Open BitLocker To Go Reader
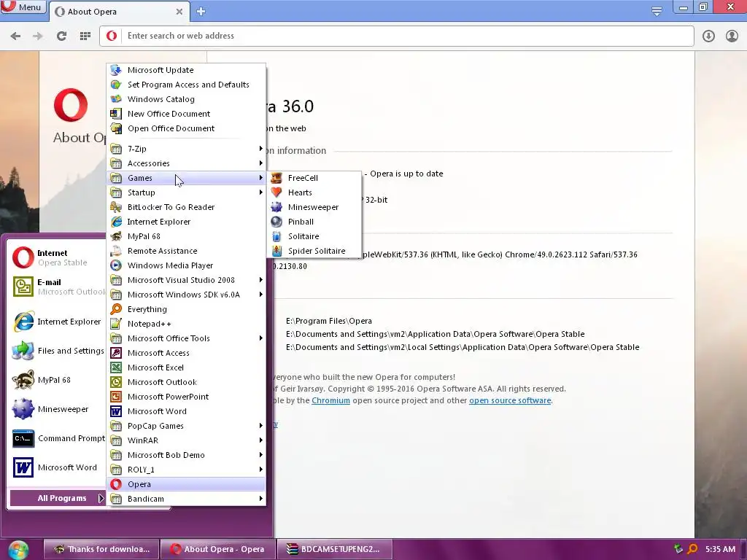747x560 pixels. 186,207
